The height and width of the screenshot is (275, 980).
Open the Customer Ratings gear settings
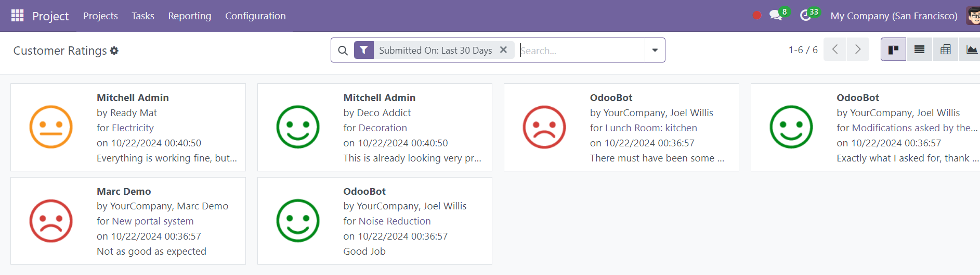pos(114,51)
